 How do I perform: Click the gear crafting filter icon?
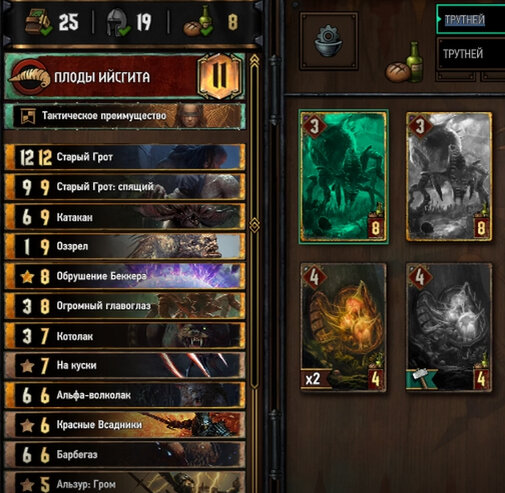pos(329,41)
